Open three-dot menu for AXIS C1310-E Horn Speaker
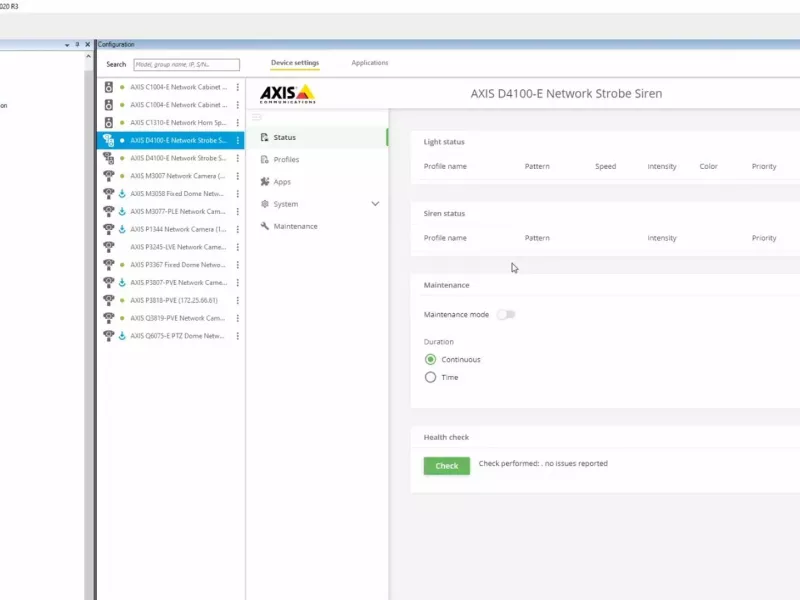Screen dimensions: 800x600 point(237,123)
